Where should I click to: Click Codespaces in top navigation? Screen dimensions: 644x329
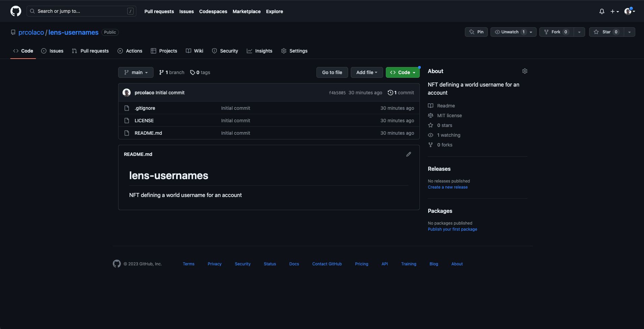213,11
